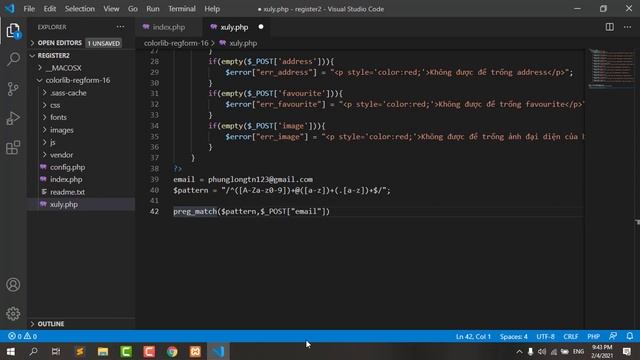Expand the images folder
The image size is (640, 360).
pos(61,130)
